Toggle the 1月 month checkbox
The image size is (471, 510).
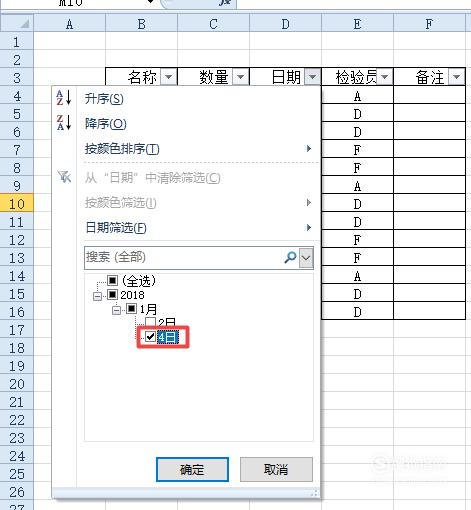coord(131,309)
